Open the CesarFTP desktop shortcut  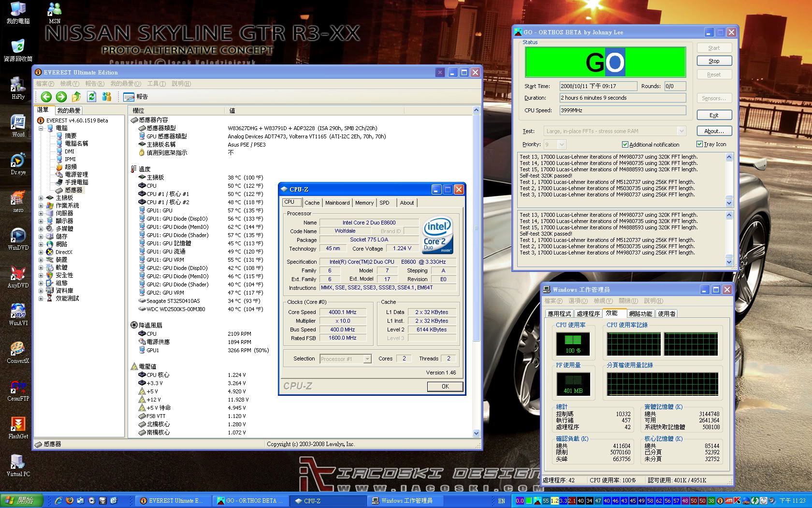point(18,390)
